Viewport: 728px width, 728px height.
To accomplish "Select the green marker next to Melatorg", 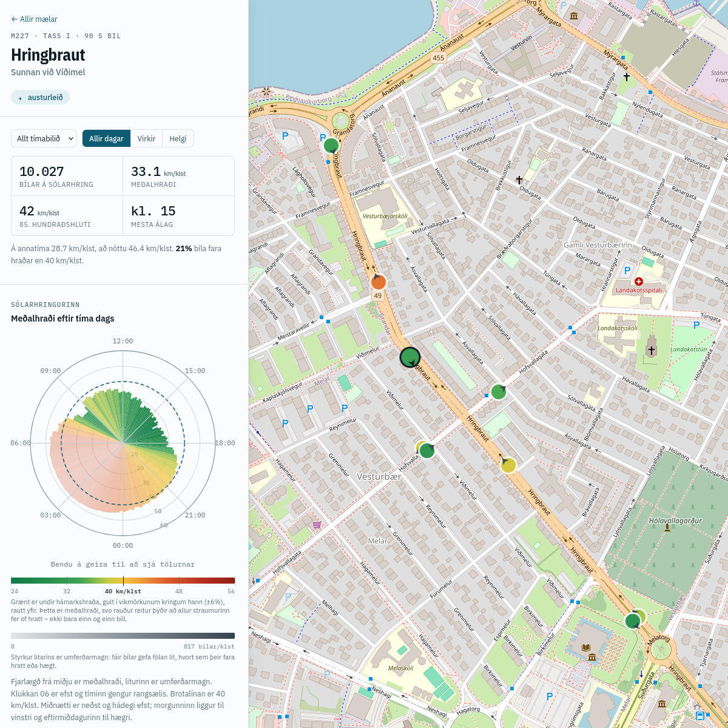I will (633, 621).
